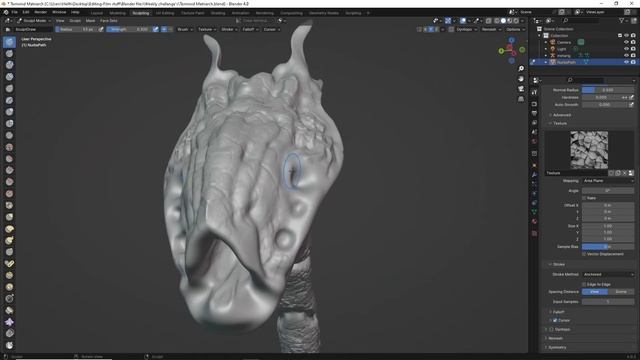Select the Scrape brush tool
Image resolution: width=640 pixels, height=360 pixels.
[x=9, y=182]
